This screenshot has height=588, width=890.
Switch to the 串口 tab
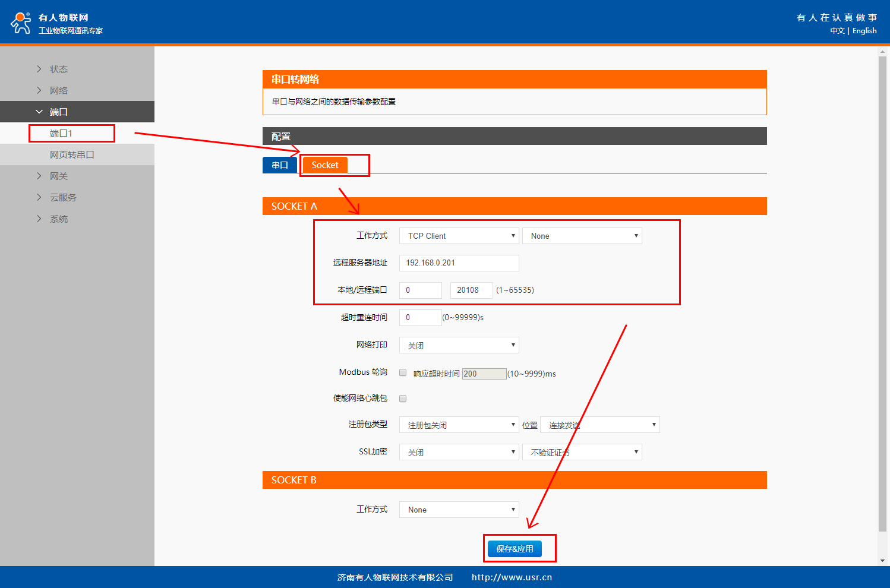point(280,165)
